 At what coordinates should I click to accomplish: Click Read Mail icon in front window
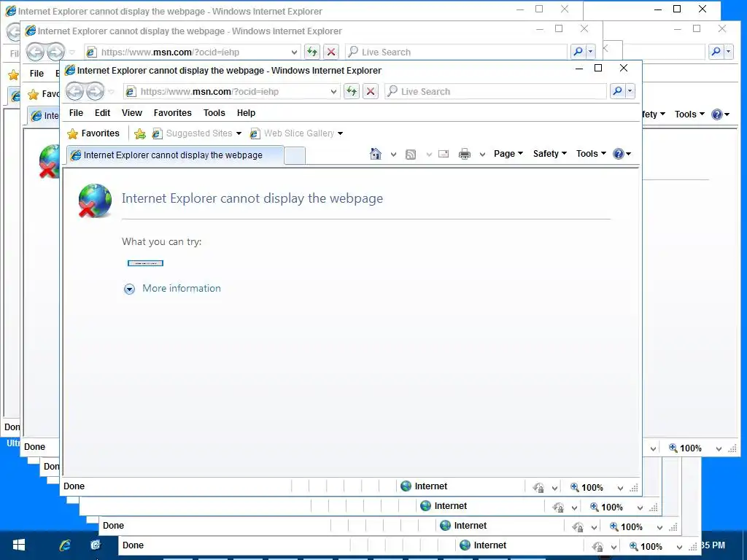444,154
